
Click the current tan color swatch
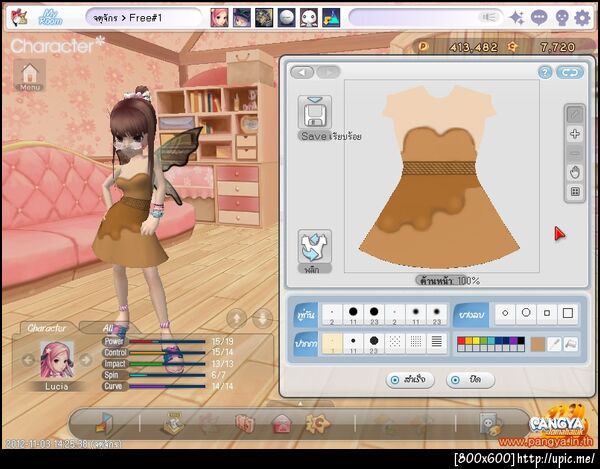click(538, 344)
